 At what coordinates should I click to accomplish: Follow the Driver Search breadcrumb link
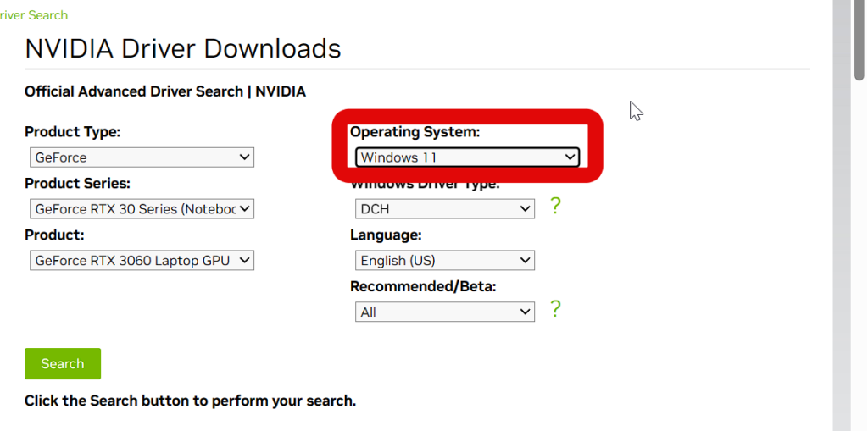point(34,15)
